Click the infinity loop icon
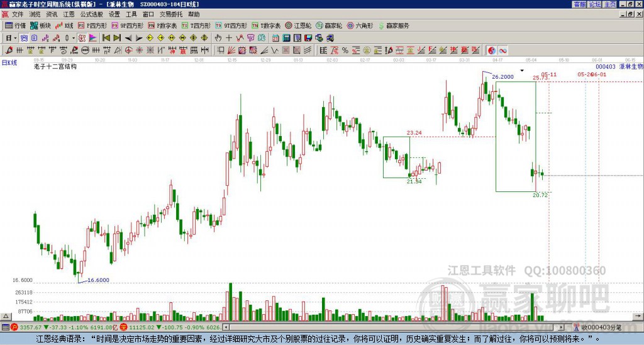The height and width of the screenshot is (345, 644). point(502,50)
